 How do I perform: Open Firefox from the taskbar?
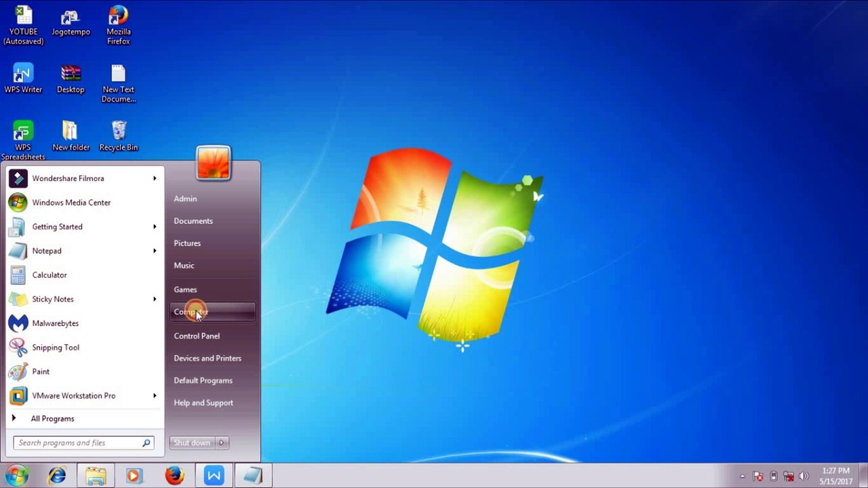click(174, 476)
